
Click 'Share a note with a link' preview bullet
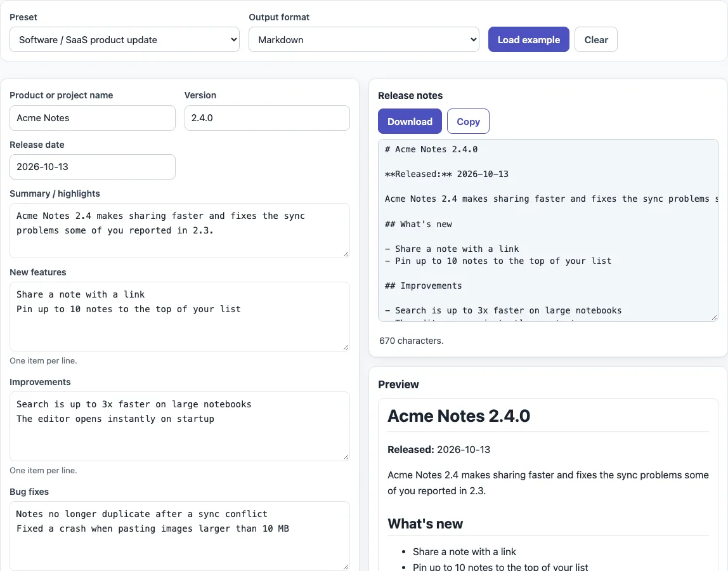pos(464,551)
